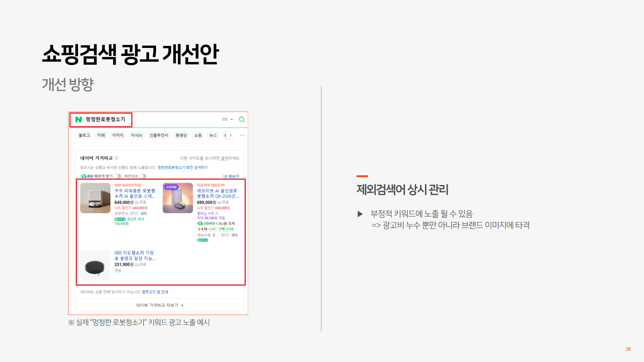Click the three-dot more options icon

pyautogui.click(x=243, y=135)
